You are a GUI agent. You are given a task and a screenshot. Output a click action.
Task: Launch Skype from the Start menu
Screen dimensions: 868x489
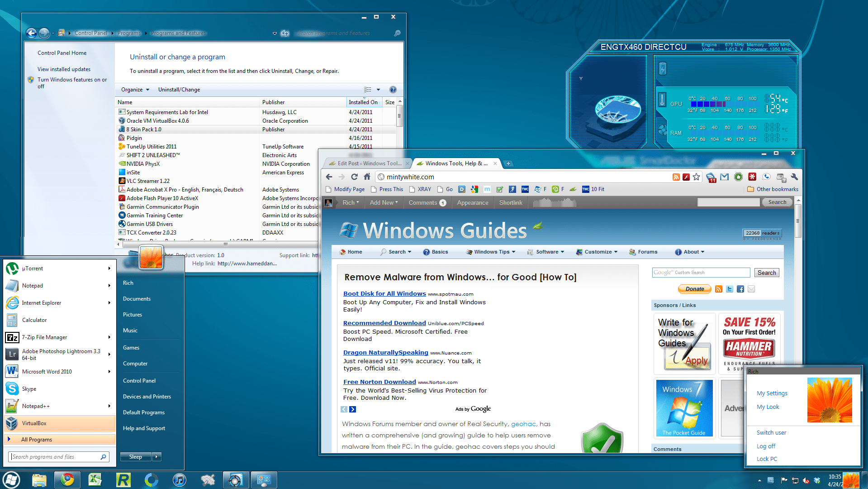pyautogui.click(x=59, y=389)
